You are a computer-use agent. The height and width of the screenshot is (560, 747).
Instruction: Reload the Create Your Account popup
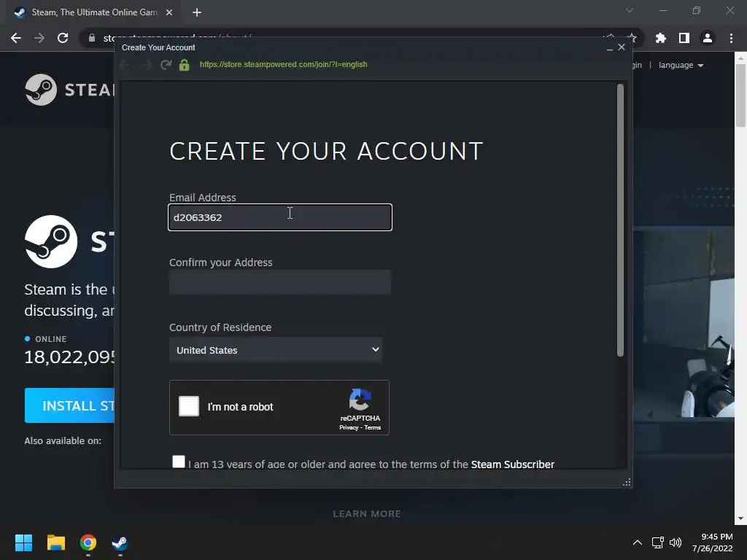coord(166,65)
